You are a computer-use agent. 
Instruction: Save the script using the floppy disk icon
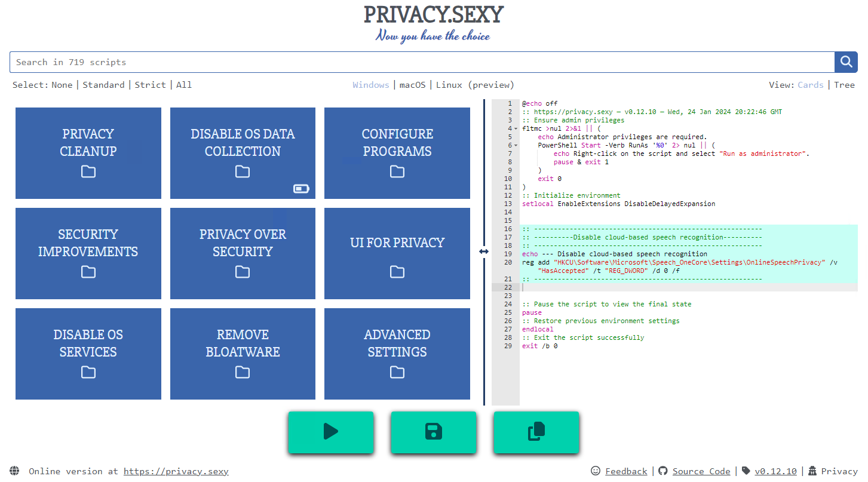434,432
